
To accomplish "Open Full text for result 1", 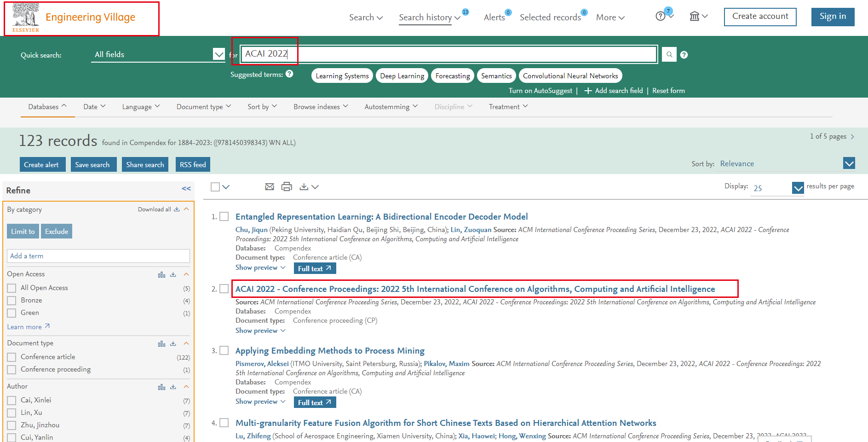I will [x=315, y=268].
